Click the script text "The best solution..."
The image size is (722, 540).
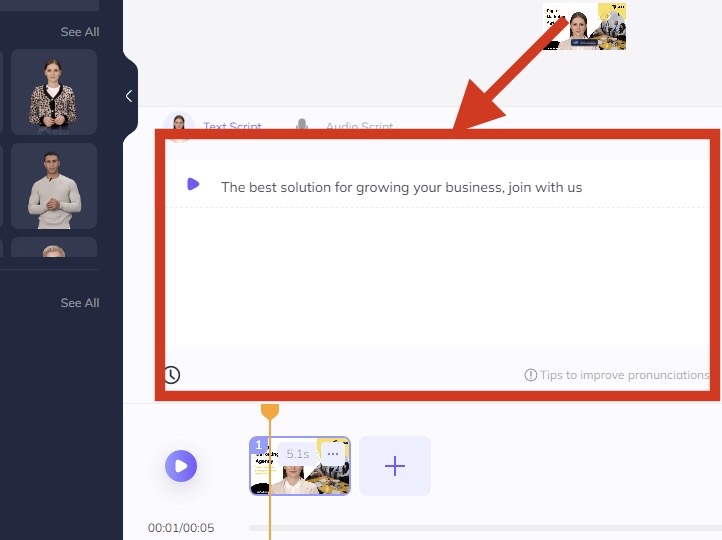coord(401,187)
